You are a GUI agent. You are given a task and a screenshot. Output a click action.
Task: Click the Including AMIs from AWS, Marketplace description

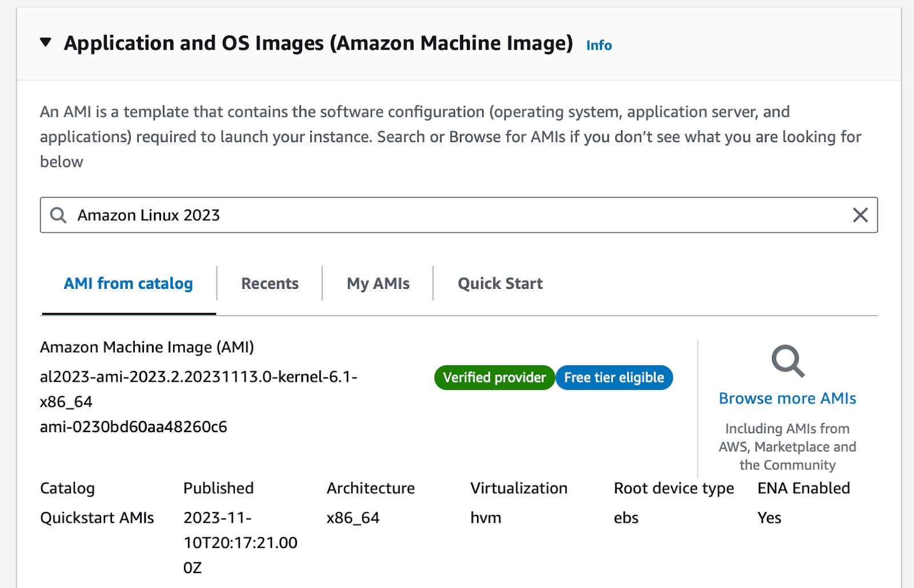[x=788, y=447]
